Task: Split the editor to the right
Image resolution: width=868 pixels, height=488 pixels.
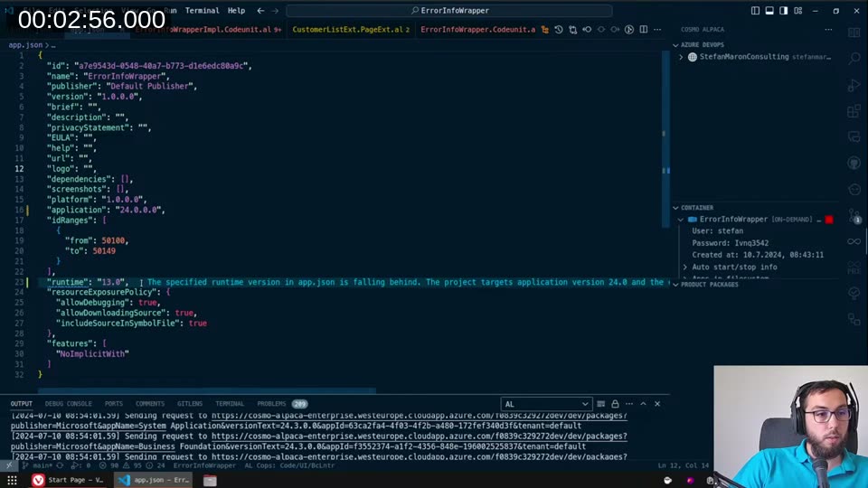Action: 643,29
